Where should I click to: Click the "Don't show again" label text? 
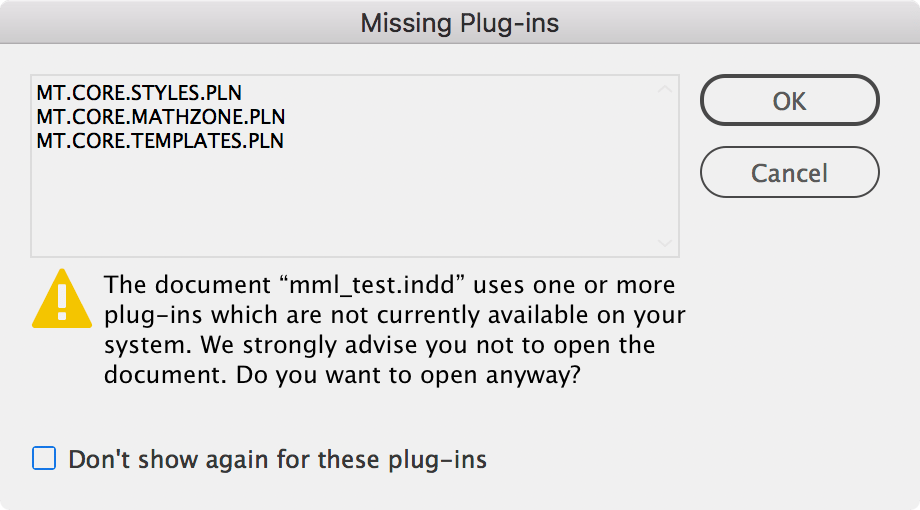278,460
